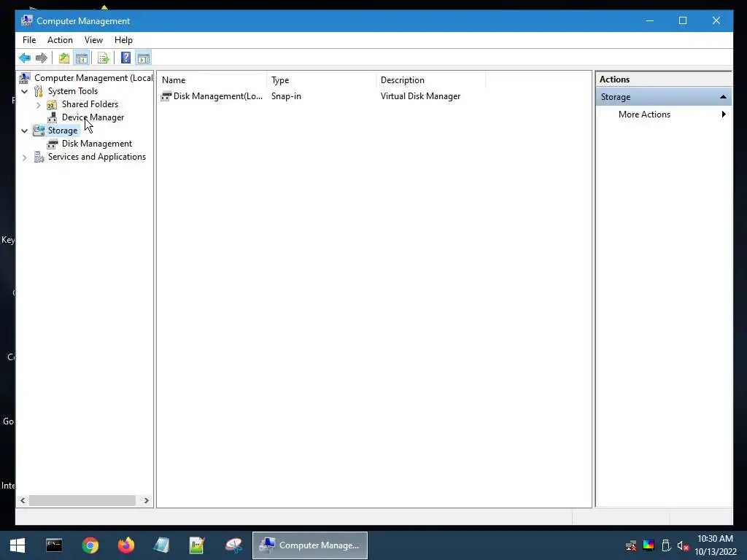747x560 pixels.
Task: Open the View menu
Action: pos(93,40)
